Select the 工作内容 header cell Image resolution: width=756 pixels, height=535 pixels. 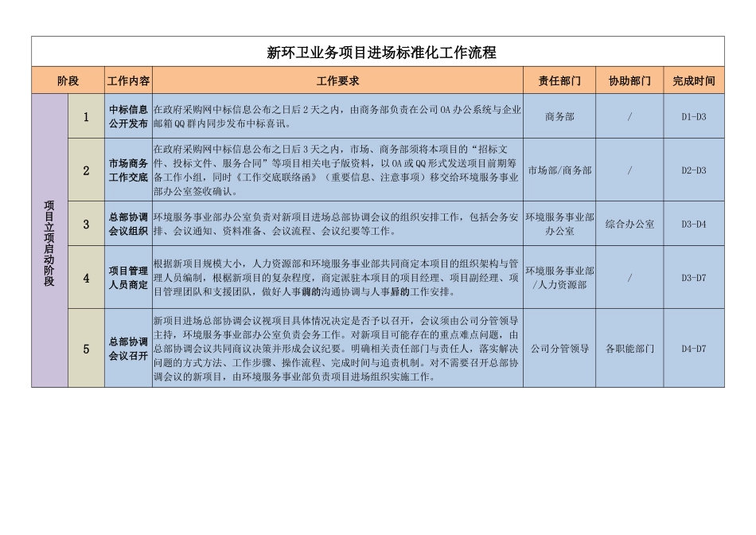pos(128,80)
